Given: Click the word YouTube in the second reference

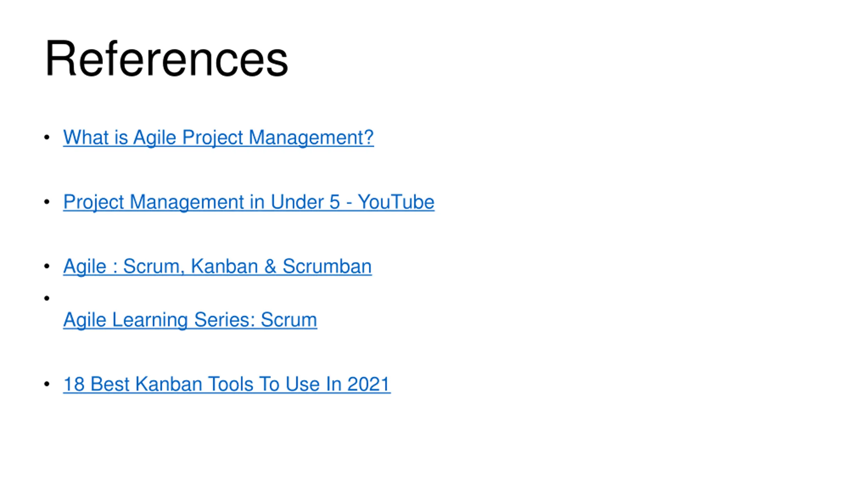Looking at the screenshot, I should click(x=396, y=202).
